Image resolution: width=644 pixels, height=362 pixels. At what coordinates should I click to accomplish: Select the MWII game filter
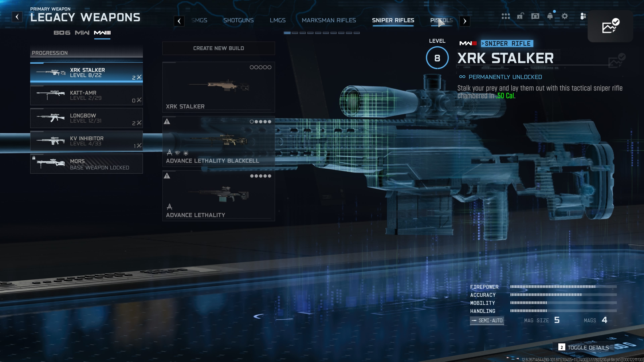[x=82, y=33]
